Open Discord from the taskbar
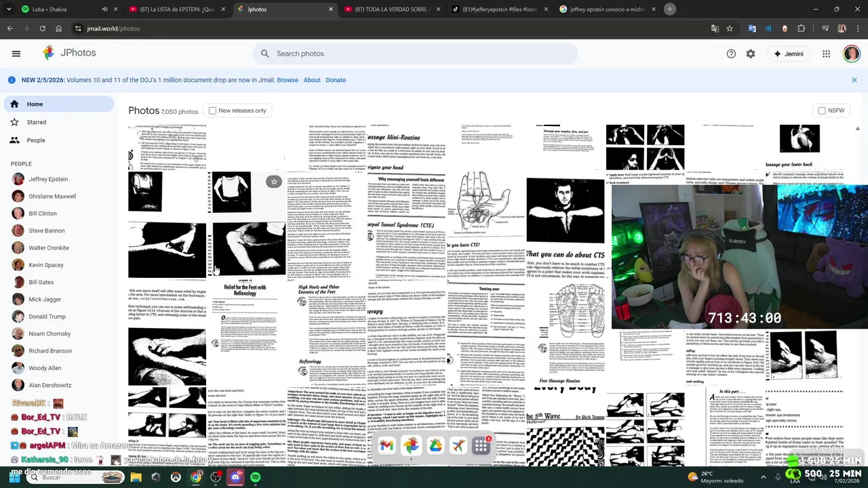The image size is (868, 488). 235,477
